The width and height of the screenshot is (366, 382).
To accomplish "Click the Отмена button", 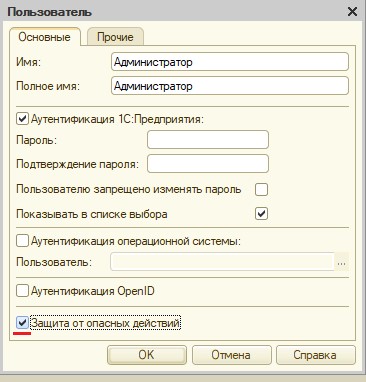I will (x=232, y=355).
